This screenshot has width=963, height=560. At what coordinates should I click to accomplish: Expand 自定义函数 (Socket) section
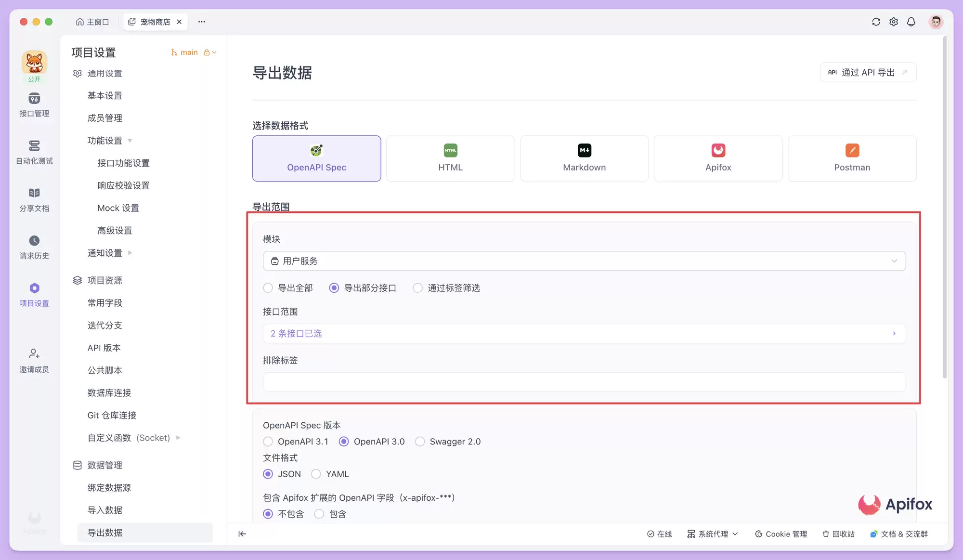click(x=178, y=438)
